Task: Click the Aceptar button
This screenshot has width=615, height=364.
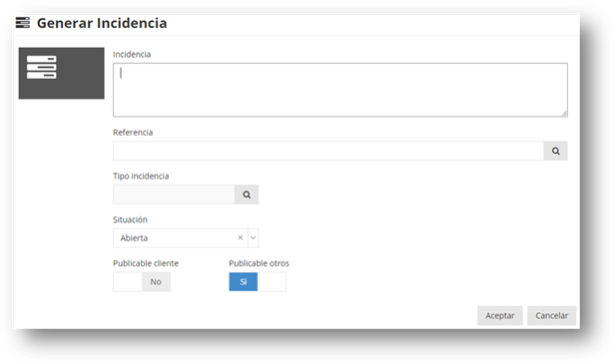Action: (499, 315)
